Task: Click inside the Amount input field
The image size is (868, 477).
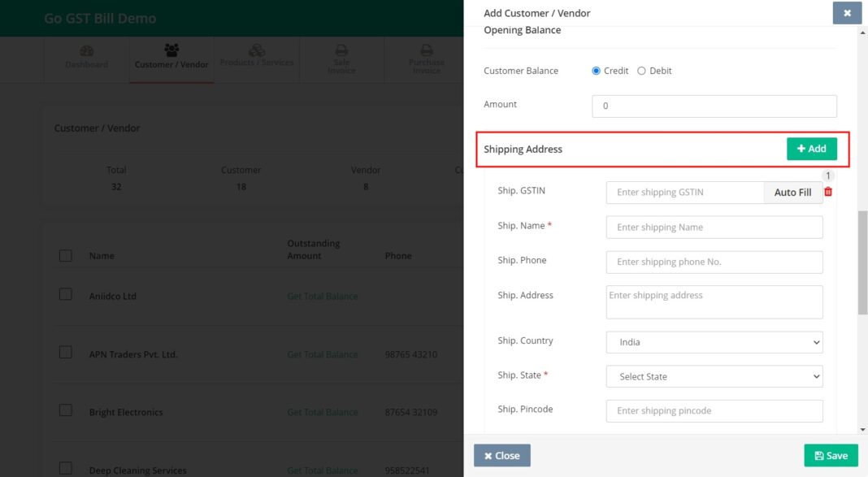Action: coord(714,106)
